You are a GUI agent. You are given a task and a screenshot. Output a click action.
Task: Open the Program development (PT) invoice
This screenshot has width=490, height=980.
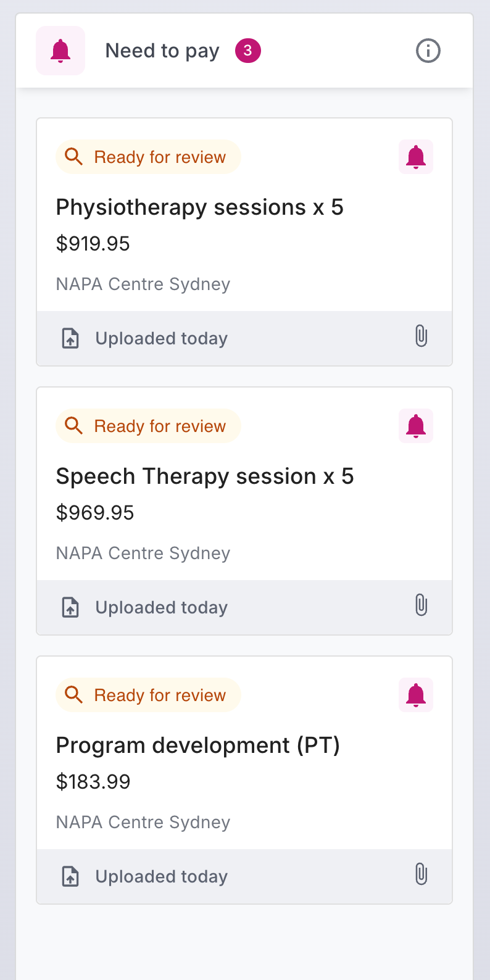[198, 745]
